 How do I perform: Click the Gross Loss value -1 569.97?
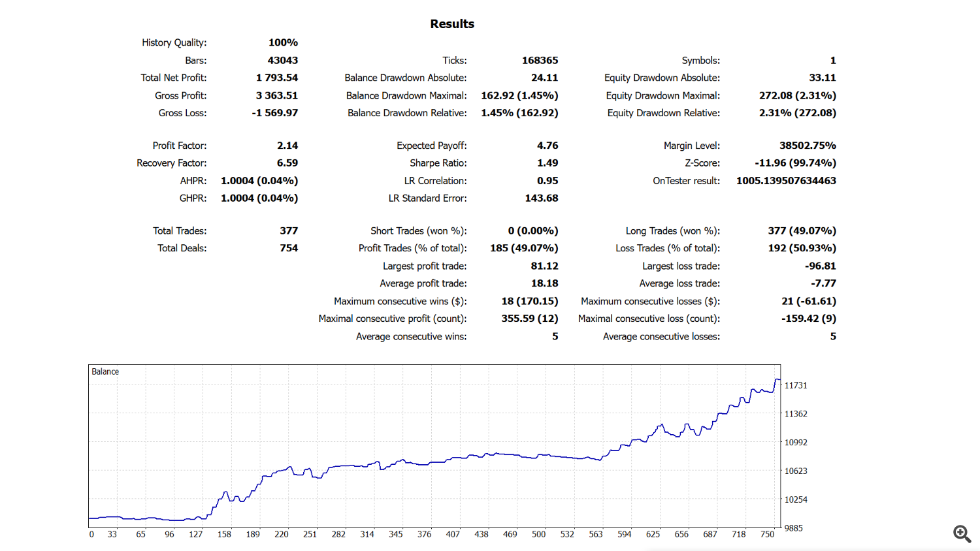[274, 113]
